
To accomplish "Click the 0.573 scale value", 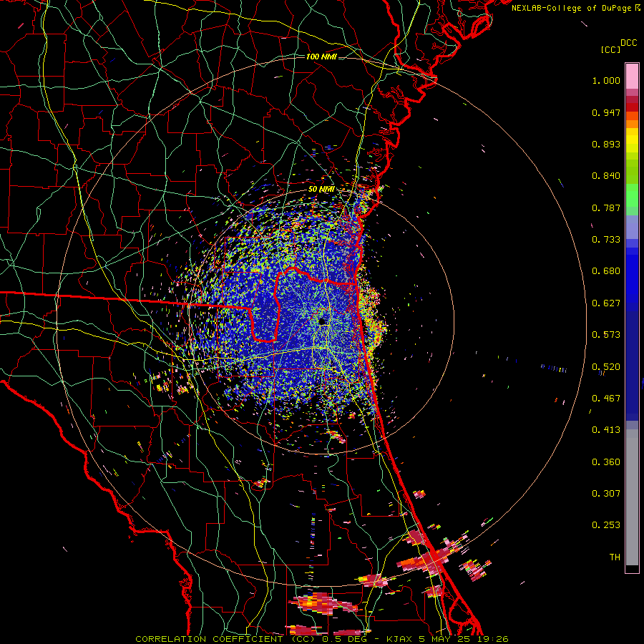I will point(606,335).
